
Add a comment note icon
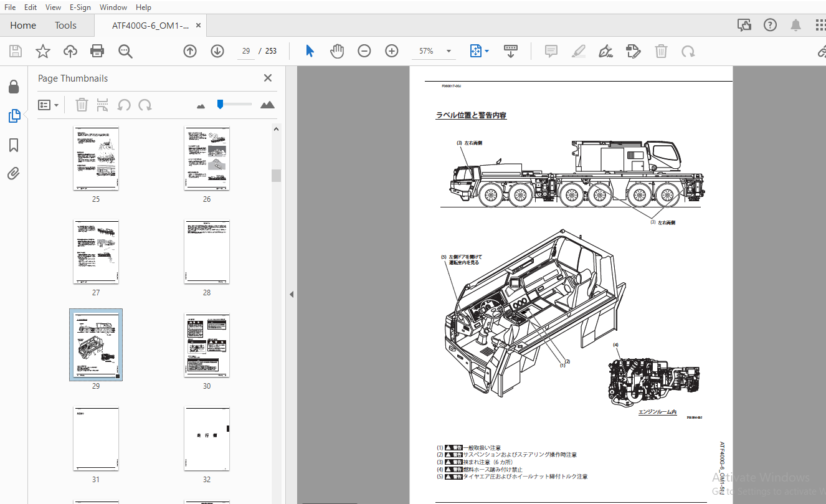pos(551,51)
